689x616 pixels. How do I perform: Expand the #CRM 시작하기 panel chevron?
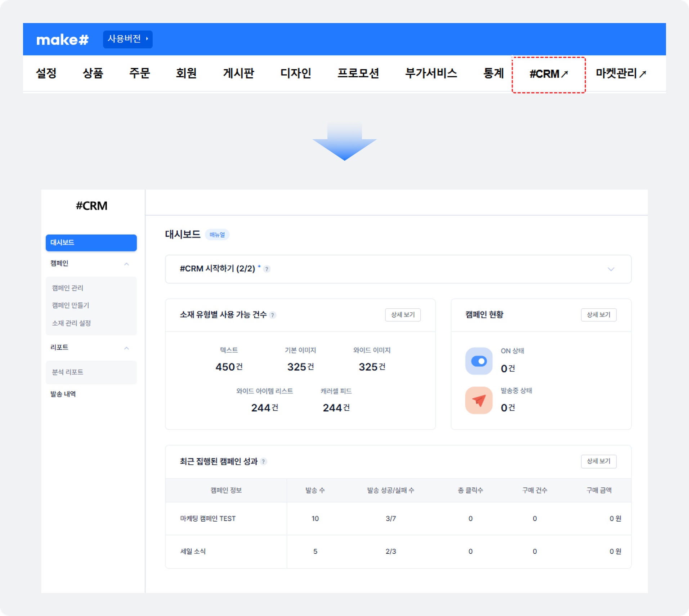611,269
